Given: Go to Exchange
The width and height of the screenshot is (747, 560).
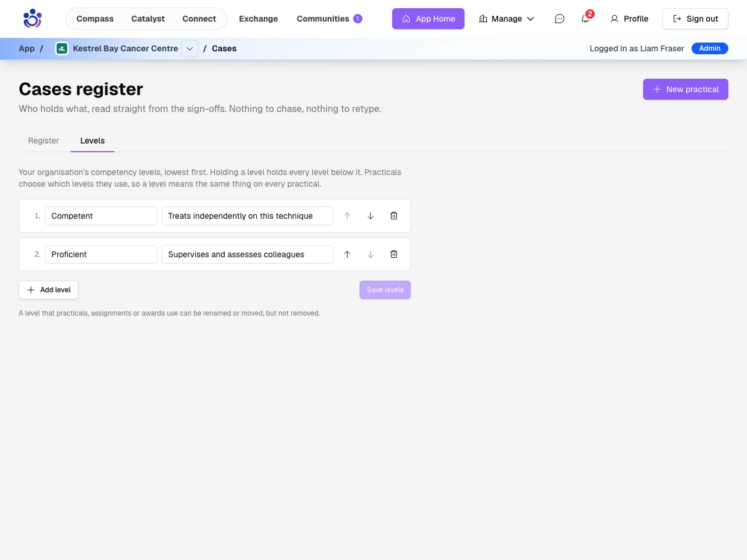Looking at the screenshot, I should point(259,19).
